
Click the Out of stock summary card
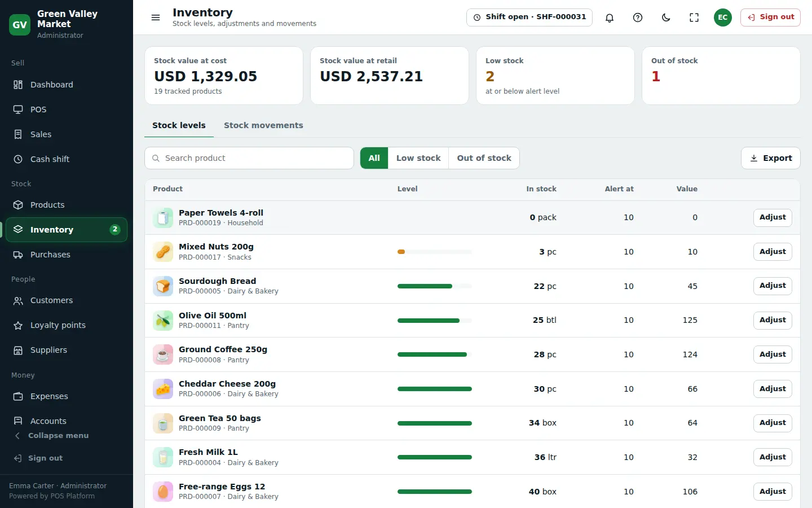[x=721, y=76]
